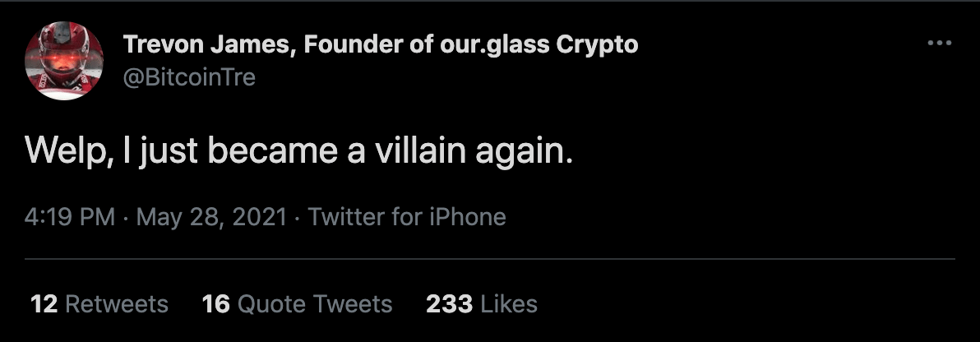Image resolution: width=980 pixels, height=342 pixels.
Task: Select the tweet text about becoming a villain
Action: [x=298, y=153]
